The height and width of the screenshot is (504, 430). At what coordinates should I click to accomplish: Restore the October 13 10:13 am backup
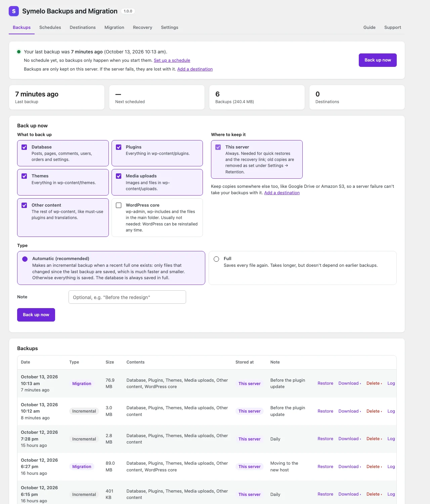click(325, 383)
